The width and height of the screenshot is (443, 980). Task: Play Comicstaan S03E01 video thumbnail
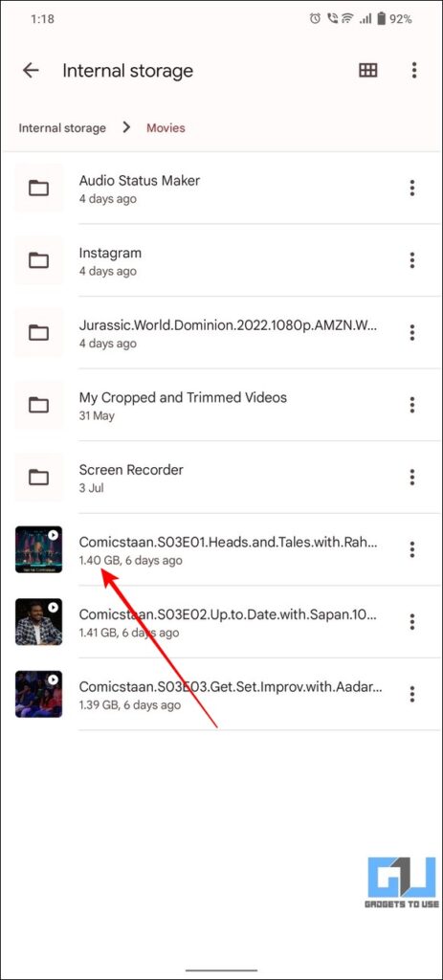coord(38,550)
